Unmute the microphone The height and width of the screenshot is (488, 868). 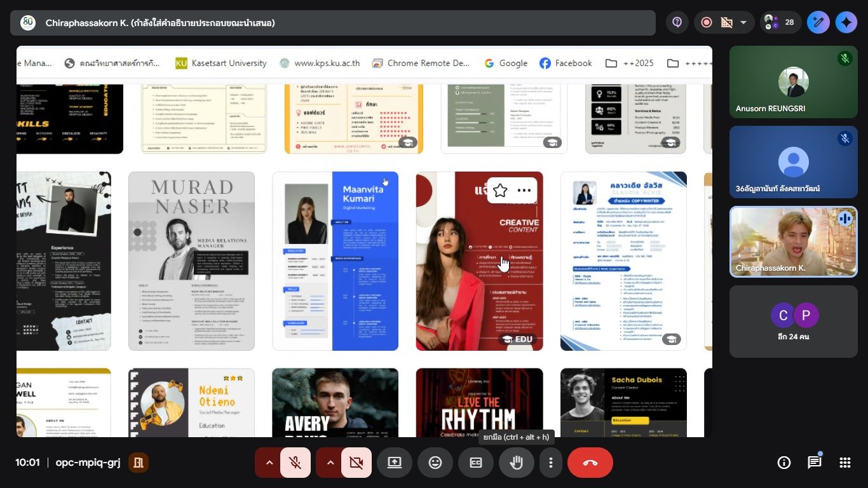(x=295, y=463)
